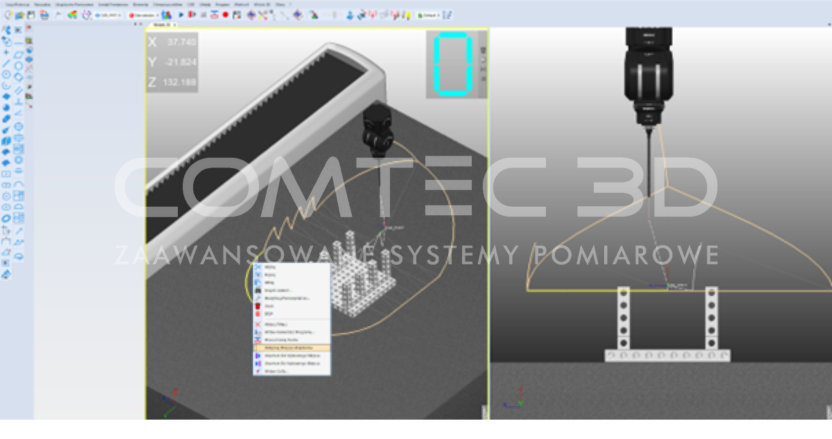Select the red trash delete entry in context menu

coord(261,306)
